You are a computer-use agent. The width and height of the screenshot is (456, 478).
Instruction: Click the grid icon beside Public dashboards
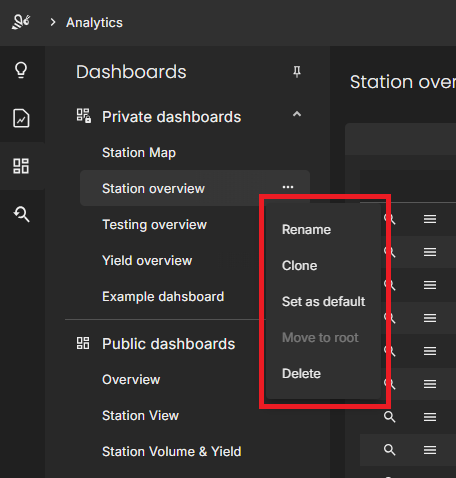tap(83, 343)
